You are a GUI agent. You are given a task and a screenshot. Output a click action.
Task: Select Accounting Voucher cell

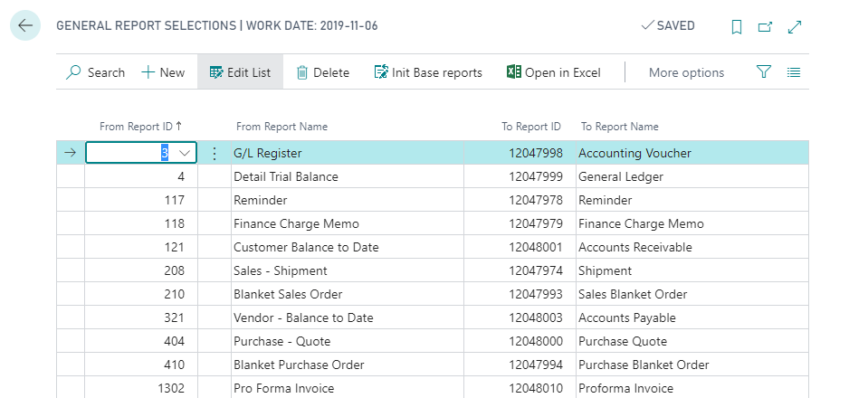click(692, 153)
